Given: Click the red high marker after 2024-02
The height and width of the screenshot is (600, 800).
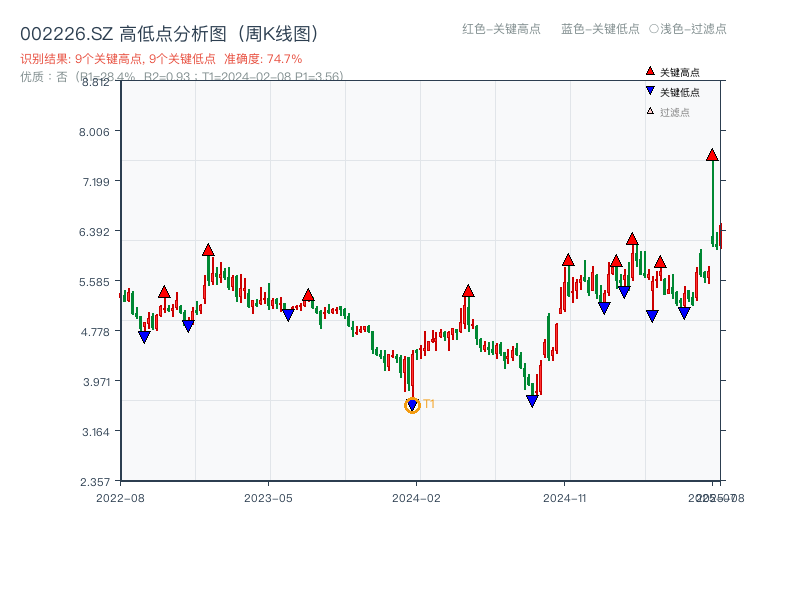Looking at the screenshot, I should (x=468, y=291).
